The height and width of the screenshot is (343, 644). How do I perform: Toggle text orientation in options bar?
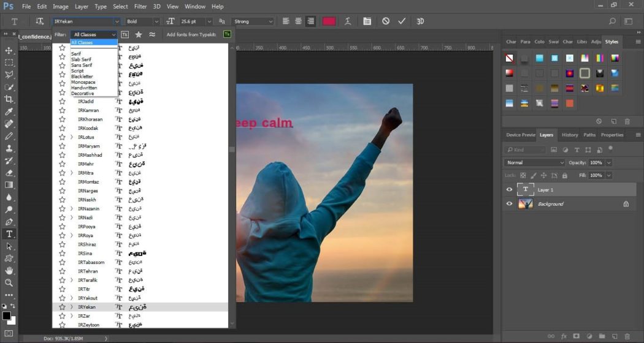tap(39, 21)
